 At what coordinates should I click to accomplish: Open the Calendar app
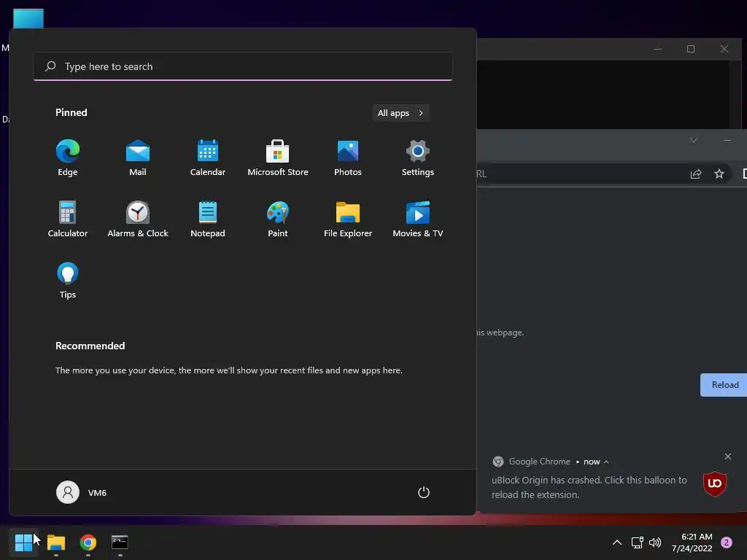pyautogui.click(x=208, y=158)
